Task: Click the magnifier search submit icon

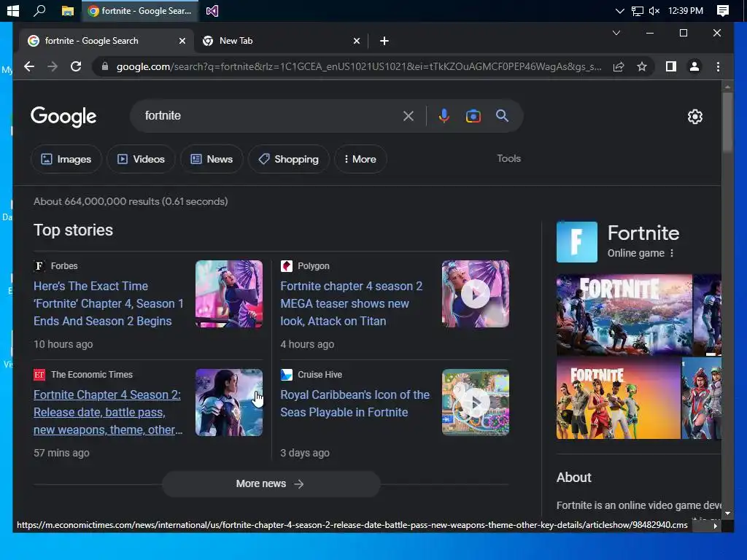Action: [x=502, y=116]
